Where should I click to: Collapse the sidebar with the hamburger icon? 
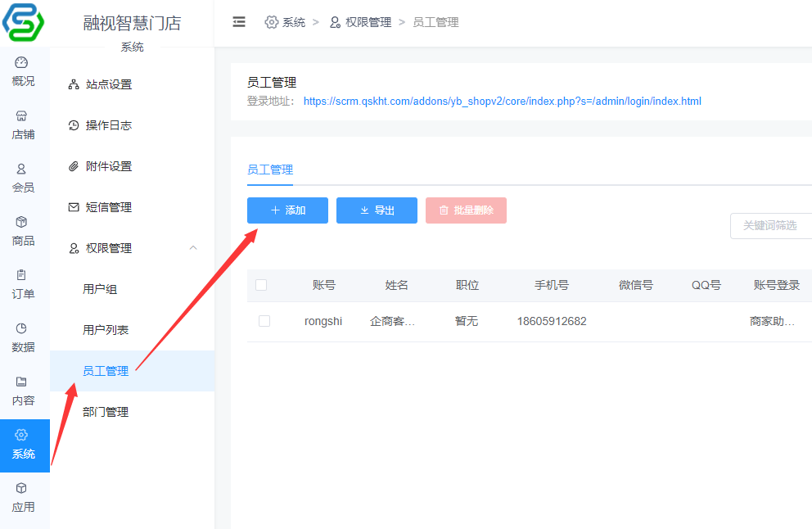[x=239, y=22]
